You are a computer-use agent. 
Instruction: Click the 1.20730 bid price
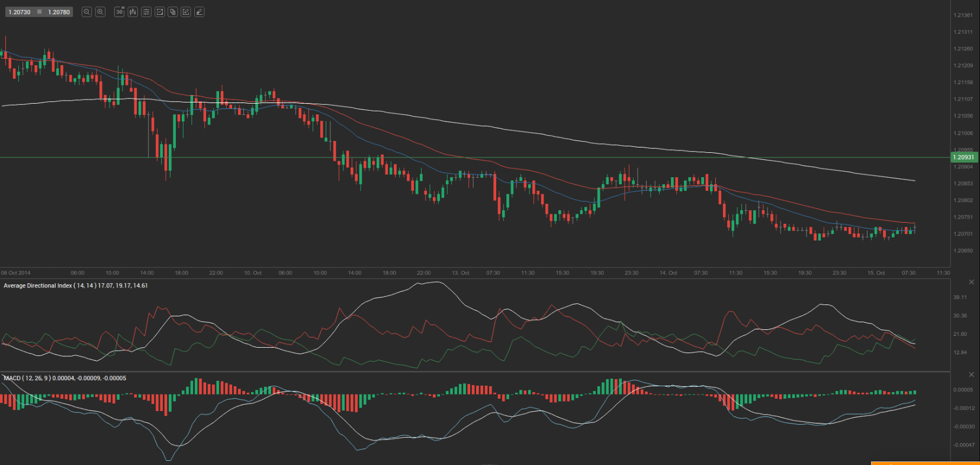pos(20,12)
